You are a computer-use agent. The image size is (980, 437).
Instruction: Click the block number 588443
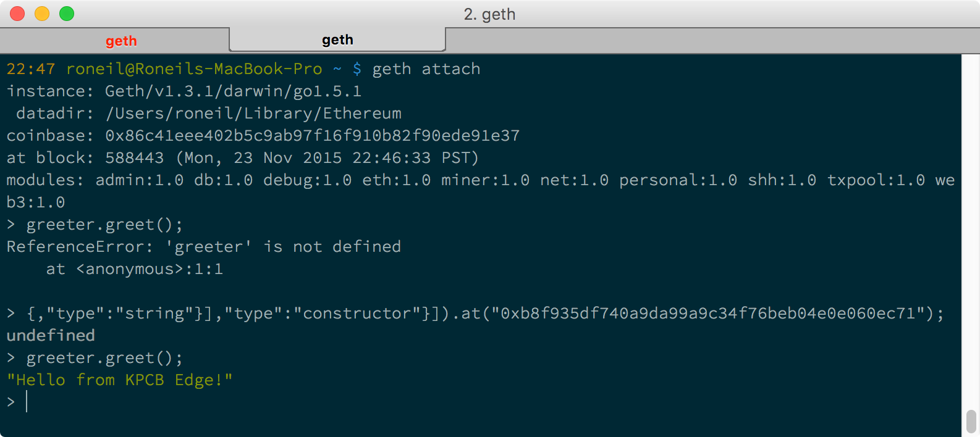[134, 158]
